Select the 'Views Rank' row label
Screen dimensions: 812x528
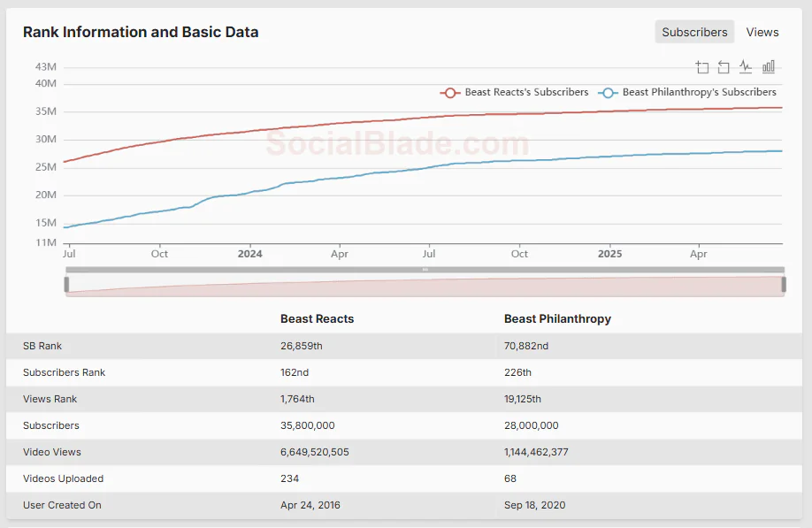tap(50, 399)
